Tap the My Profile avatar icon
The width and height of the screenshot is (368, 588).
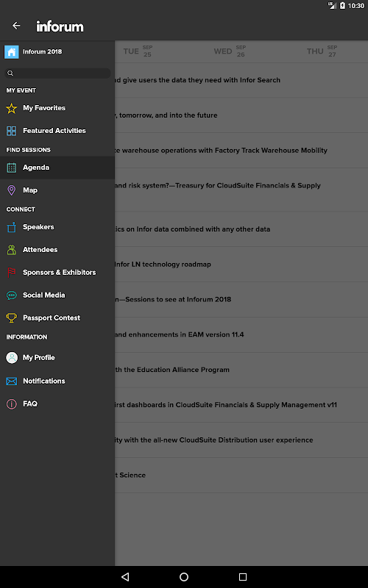tap(12, 358)
